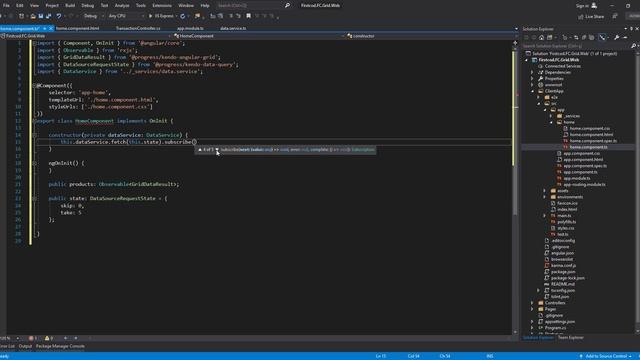Open the Any CPU platform dropdown
Image resolution: width=640 pixels, height=360 pixels.
(x=126, y=16)
